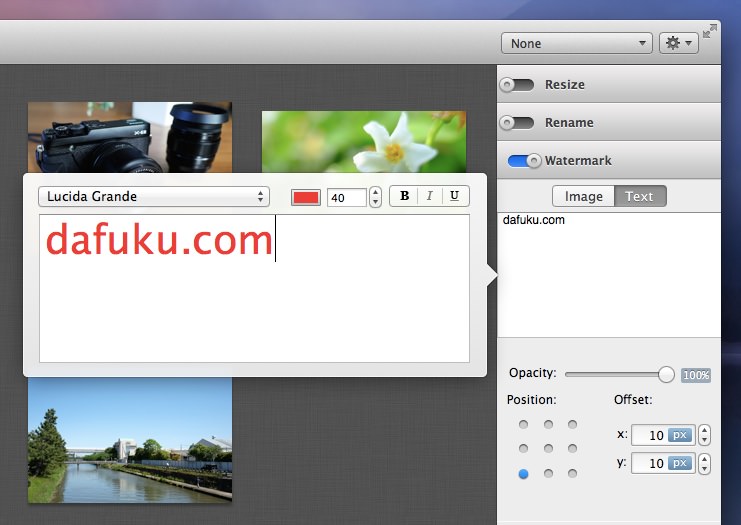Switch to the Text watermark tab
The image size is (741, 525).
coord(640,196)
